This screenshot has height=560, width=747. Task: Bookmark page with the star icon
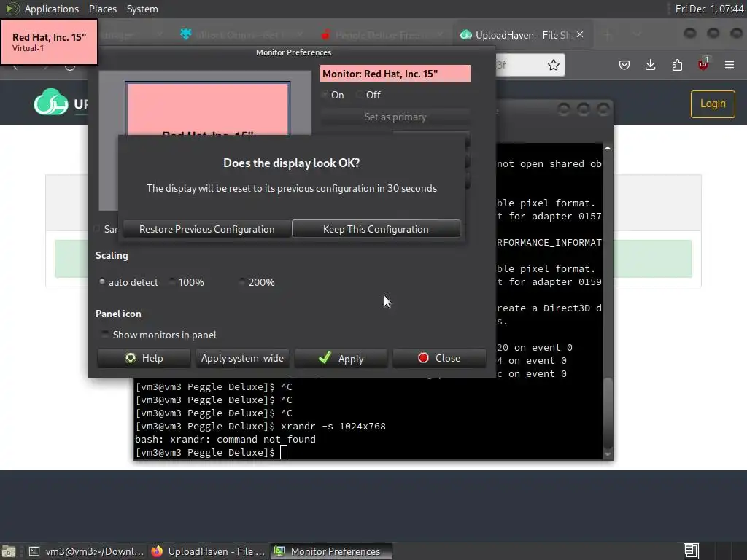[553, 65]
